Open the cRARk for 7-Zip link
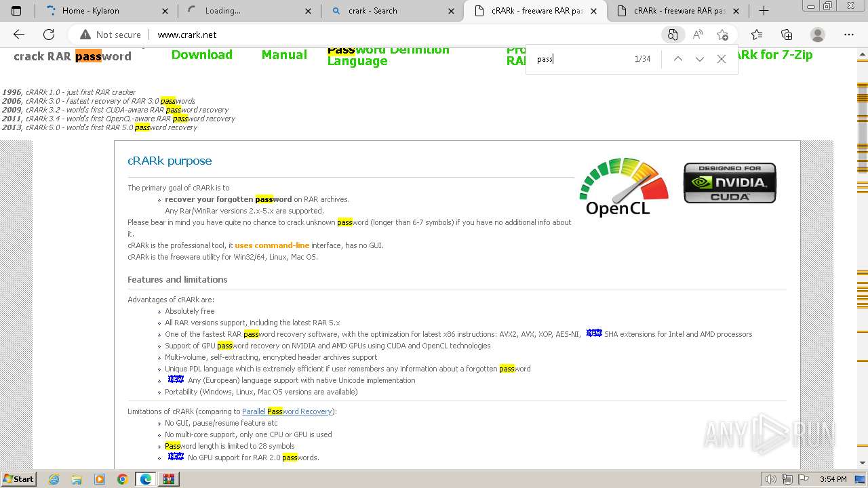 click(x=775, y=55)
